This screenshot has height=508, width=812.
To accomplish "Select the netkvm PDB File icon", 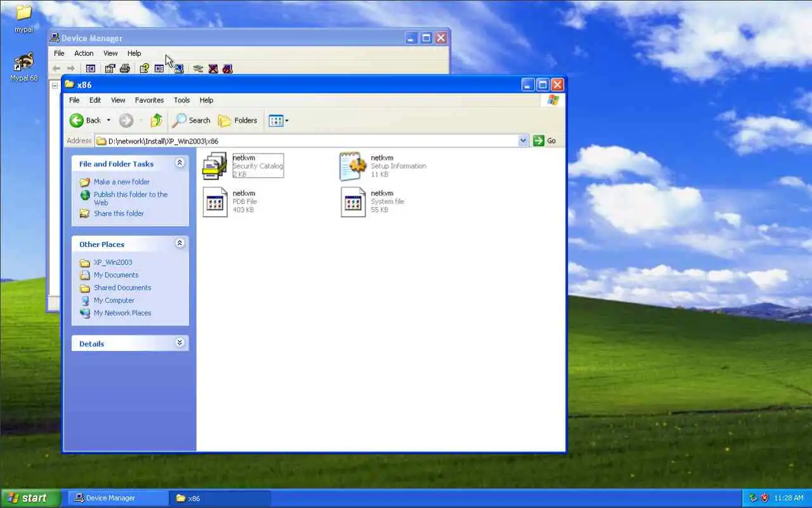I will click(x=215, y=202).
